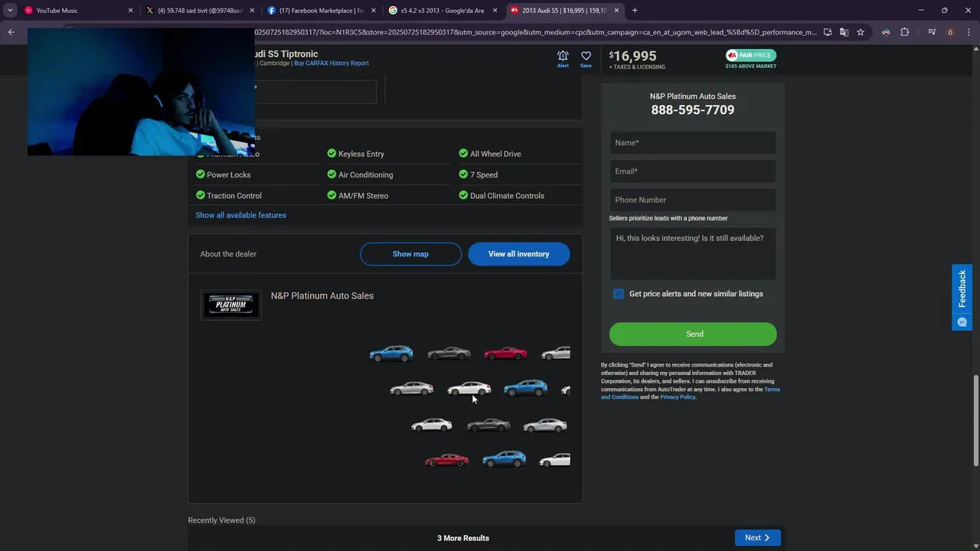Close the 2013 Audi S5 tab
Viewport: 980px width, 551px height.
[x=616, y=11]
